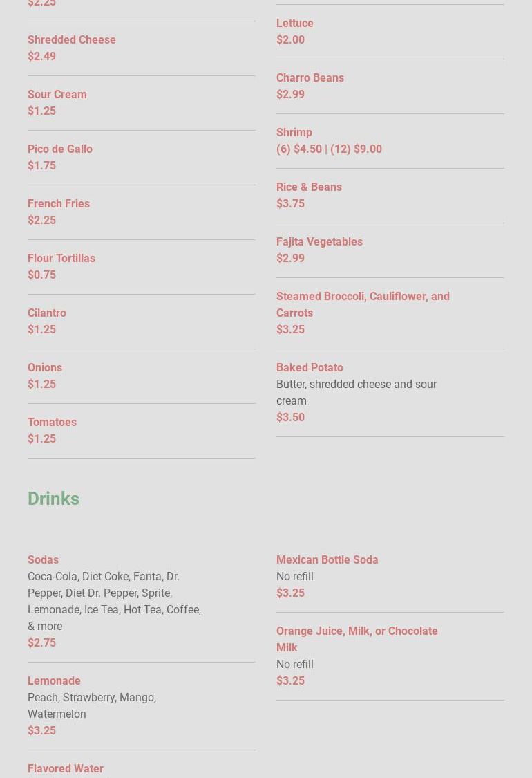The height and width of the screenshot is (778, 532).
Task: Click the Drinks section heading
Action: click(x=54, y=499)
